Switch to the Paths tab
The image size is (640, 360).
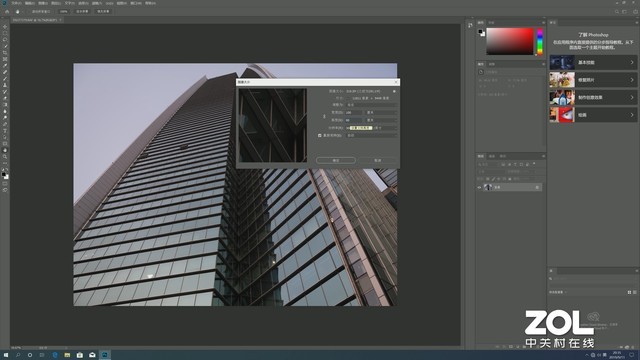(503, 156)
